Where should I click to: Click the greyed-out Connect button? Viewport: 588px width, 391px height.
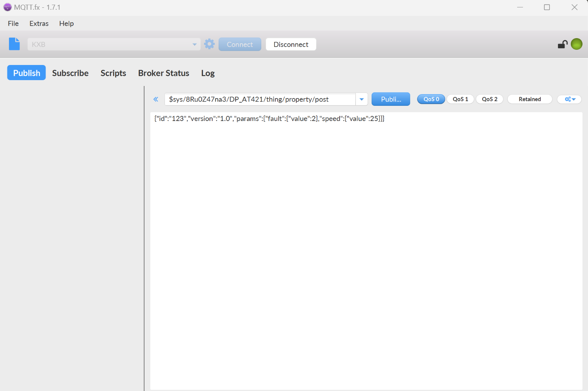tap(240, 44)
